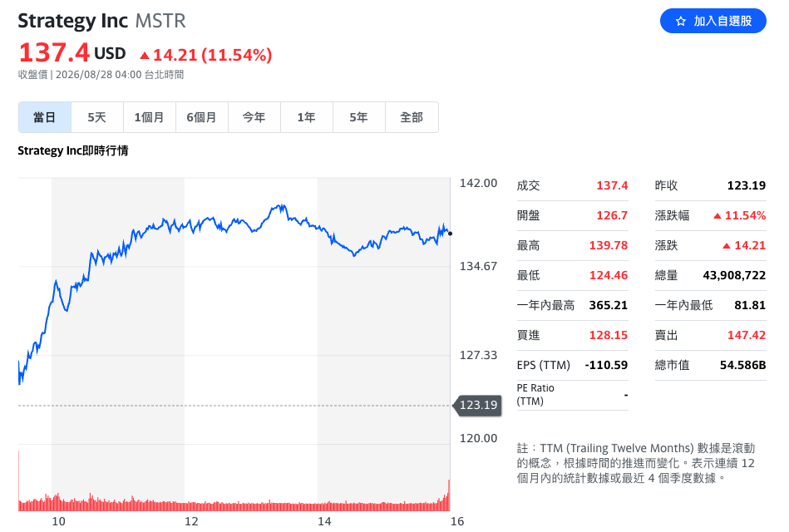Viewport: 789px width, 532px height.
Task: Show the 全部 full-history chart
Action: point(412,117)
